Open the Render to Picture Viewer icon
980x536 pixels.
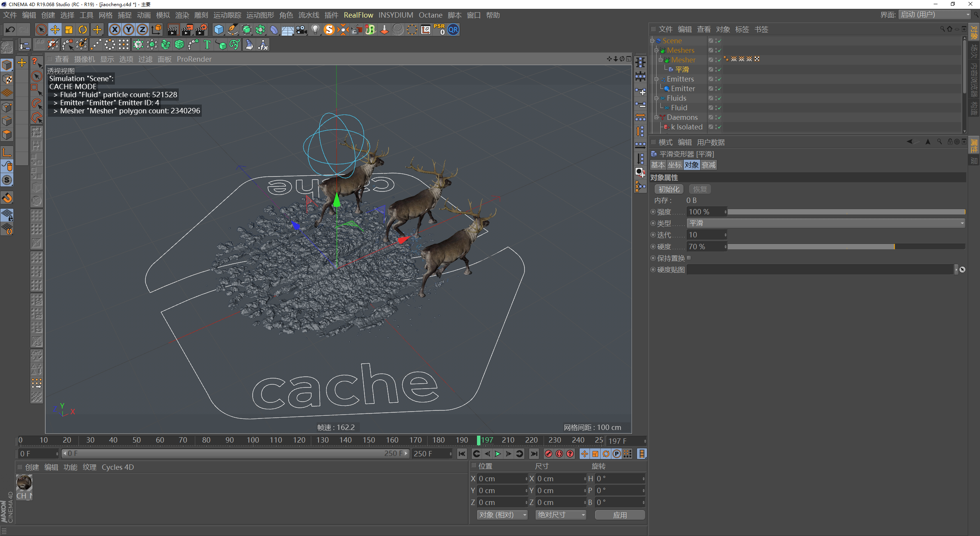click(187, 29)
